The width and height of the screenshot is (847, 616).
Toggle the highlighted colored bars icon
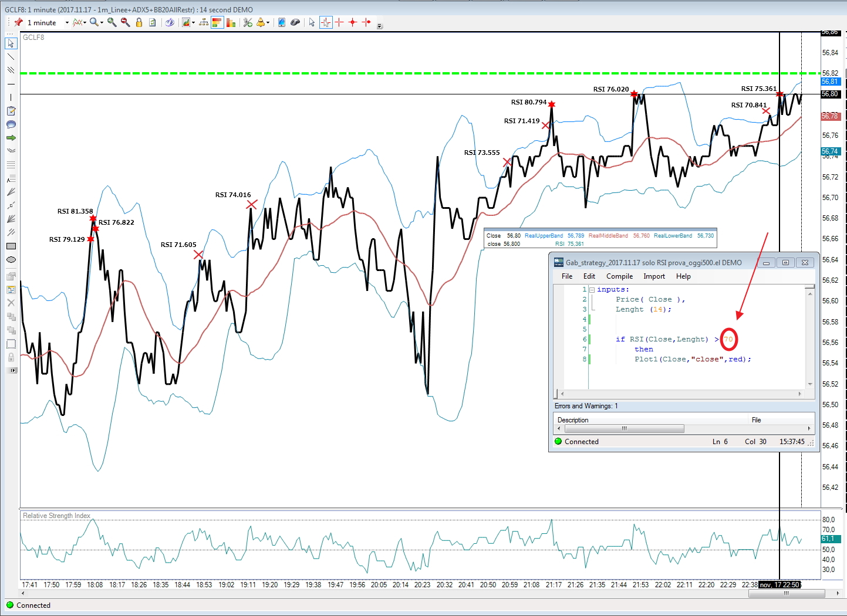pos(217,22)
